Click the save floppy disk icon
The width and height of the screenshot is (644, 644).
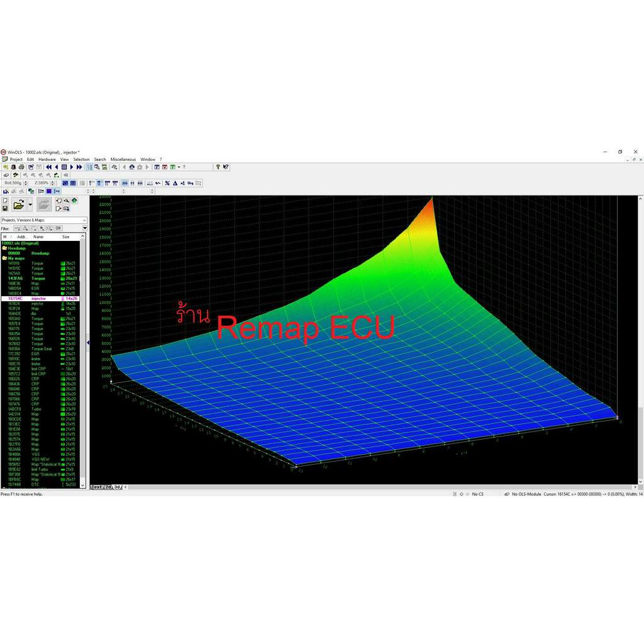(x=5, y=208)
